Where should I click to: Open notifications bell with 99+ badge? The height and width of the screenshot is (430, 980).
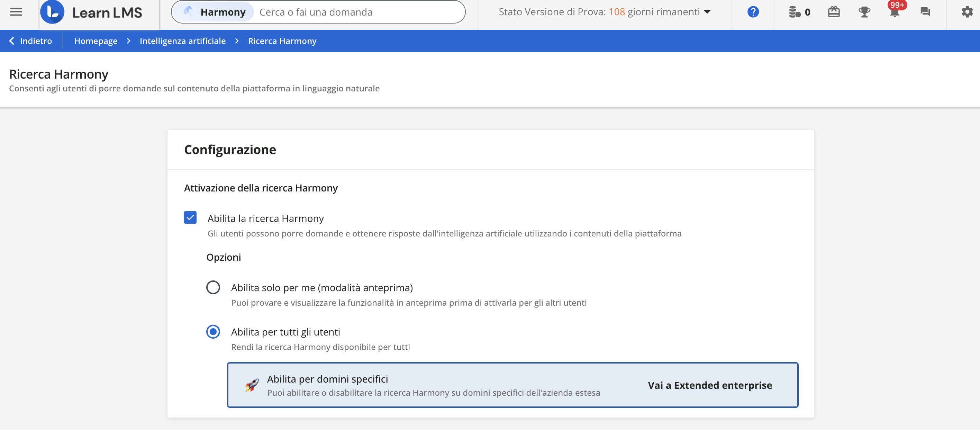(895, 11)
